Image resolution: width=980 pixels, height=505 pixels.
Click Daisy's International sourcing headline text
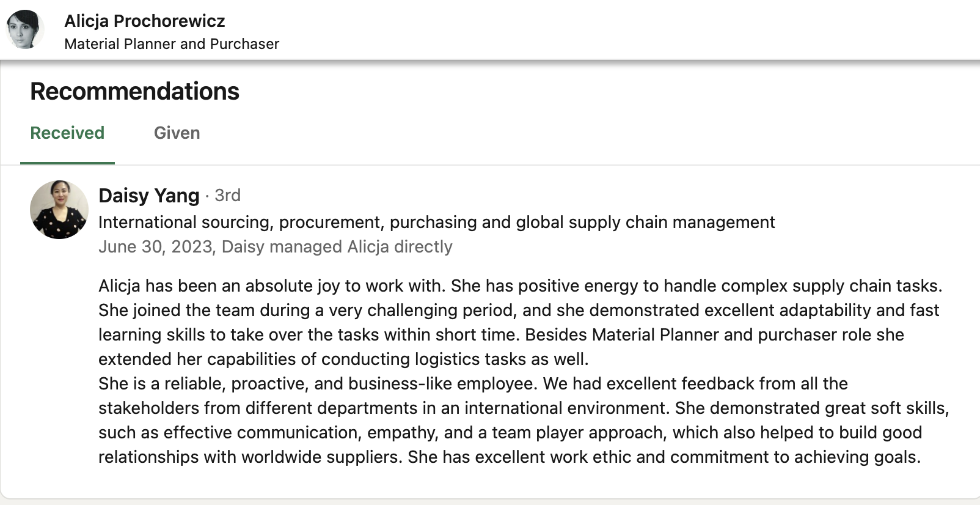(436, 222)
